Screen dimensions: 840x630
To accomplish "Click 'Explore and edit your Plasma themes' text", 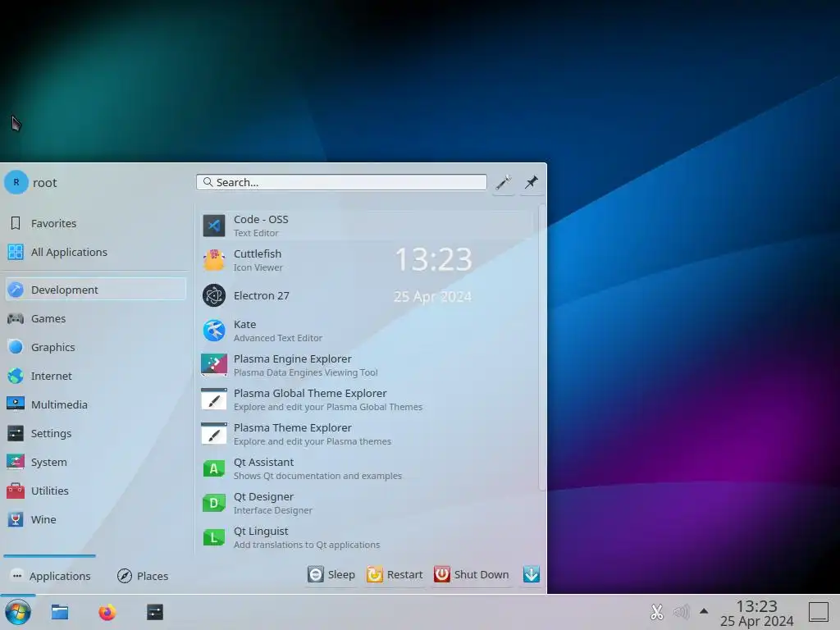I will coord(313,441).
